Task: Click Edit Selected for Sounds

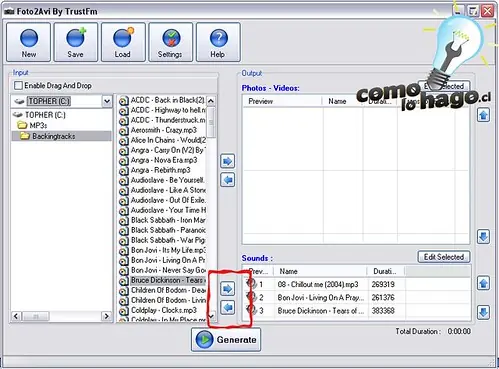Action: [444, 257]
